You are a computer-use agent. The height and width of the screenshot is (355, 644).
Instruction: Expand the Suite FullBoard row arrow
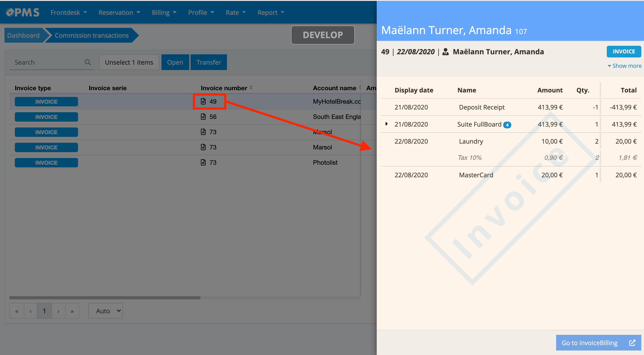(387, 124)
